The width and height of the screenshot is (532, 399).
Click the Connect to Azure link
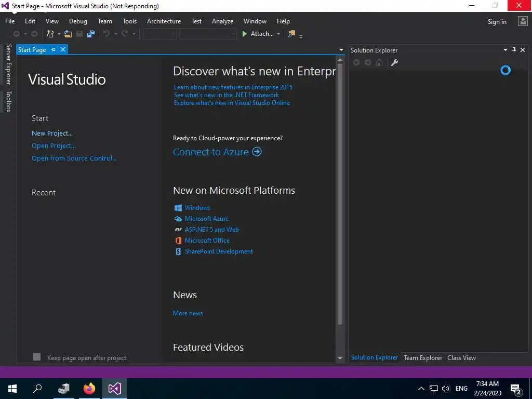click(211, 152)
